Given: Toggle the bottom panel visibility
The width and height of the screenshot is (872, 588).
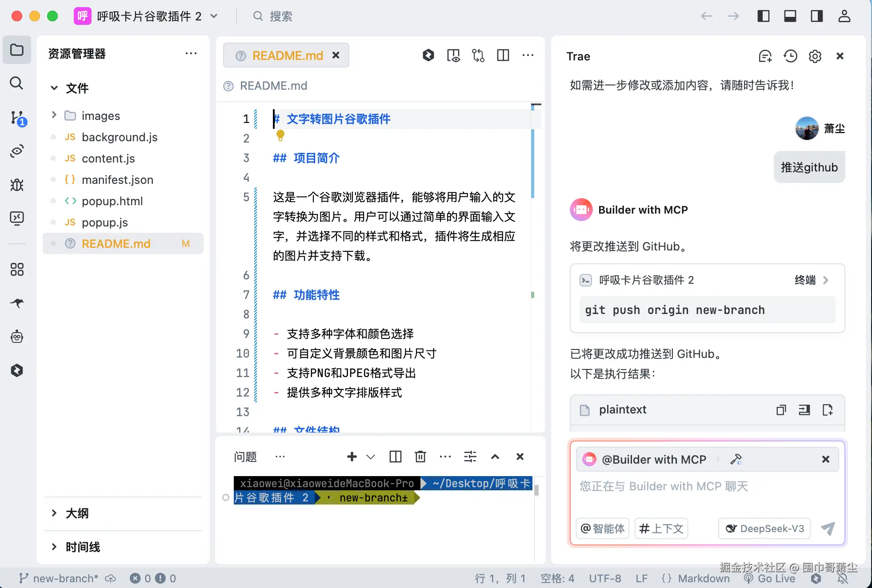Looking at the screenshot, I should tap(790, 16).
